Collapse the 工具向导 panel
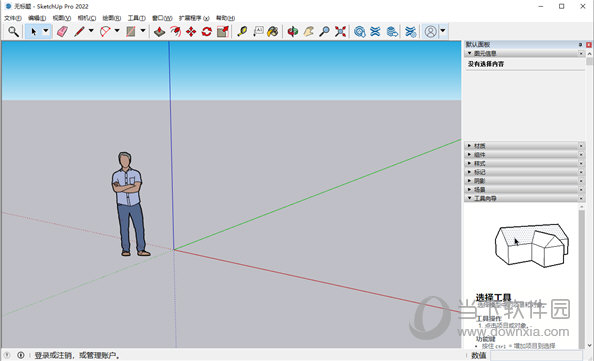594x361 pixels. 470,198
